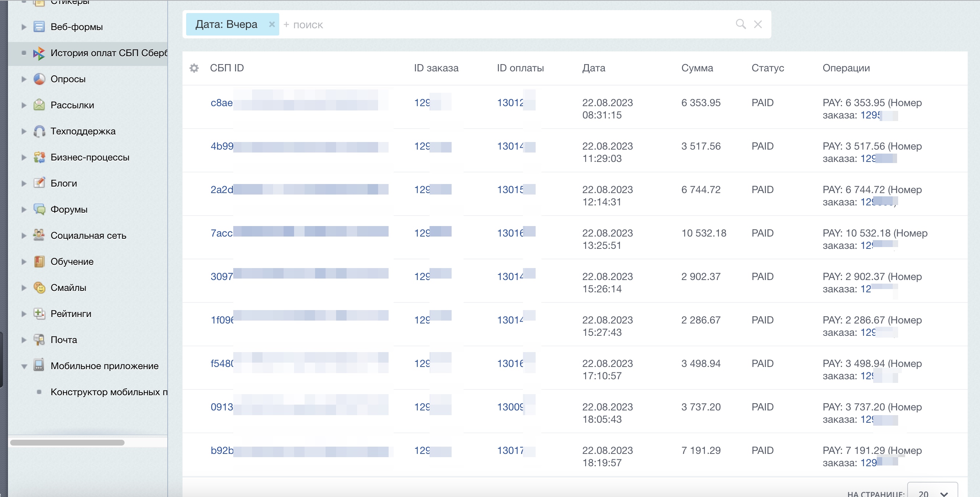Click the Техподдержка headset icon
Image resolution: width=980 pixels, height=497 pixels.
coord(39,131)
